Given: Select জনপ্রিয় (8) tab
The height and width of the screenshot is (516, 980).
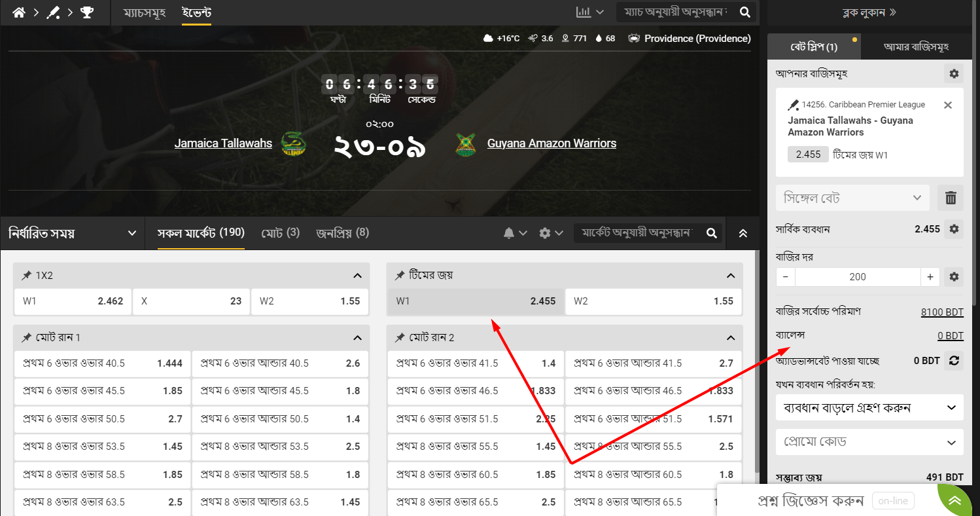Looking at the screenshot, I should [x=342, y=232].
